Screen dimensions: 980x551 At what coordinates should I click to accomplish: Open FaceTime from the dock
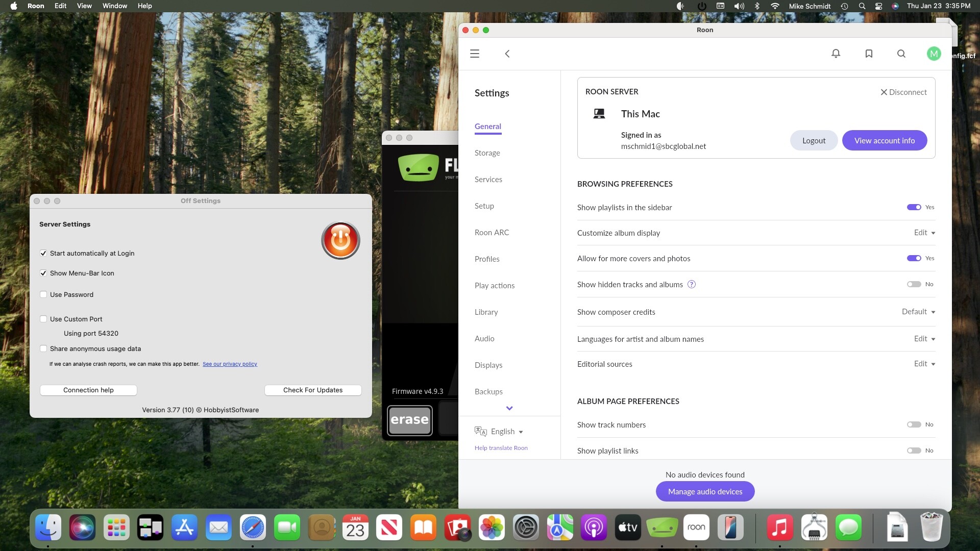pyautogui.click(x=287, y=528)
